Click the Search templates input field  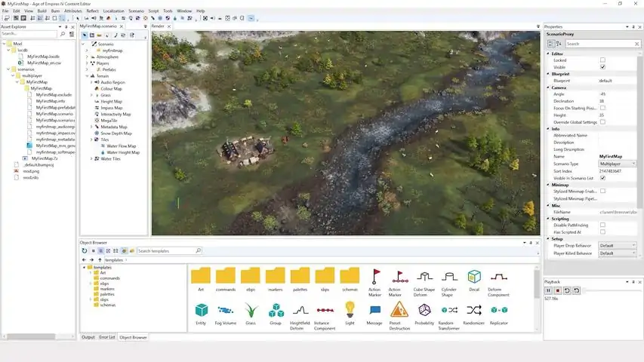click(x=166, y=251)
